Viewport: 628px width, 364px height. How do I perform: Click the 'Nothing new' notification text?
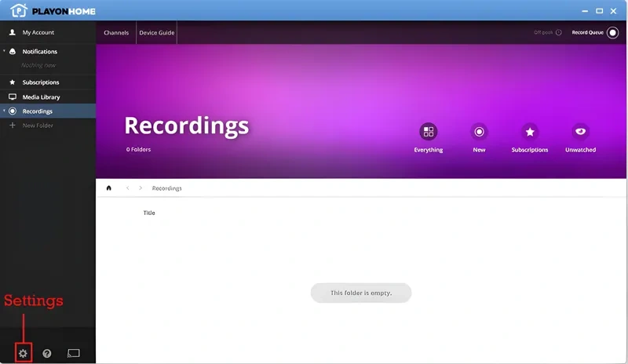click(38, 65)
